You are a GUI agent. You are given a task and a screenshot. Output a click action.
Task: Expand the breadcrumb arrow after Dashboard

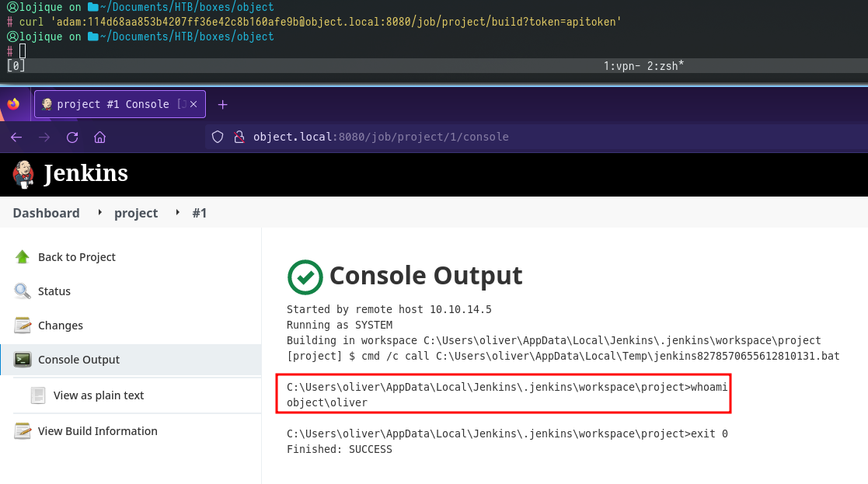[x=99, y=213]
